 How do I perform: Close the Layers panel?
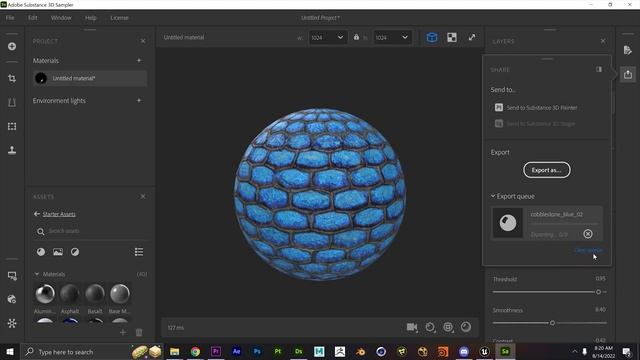tap(603, 41)
